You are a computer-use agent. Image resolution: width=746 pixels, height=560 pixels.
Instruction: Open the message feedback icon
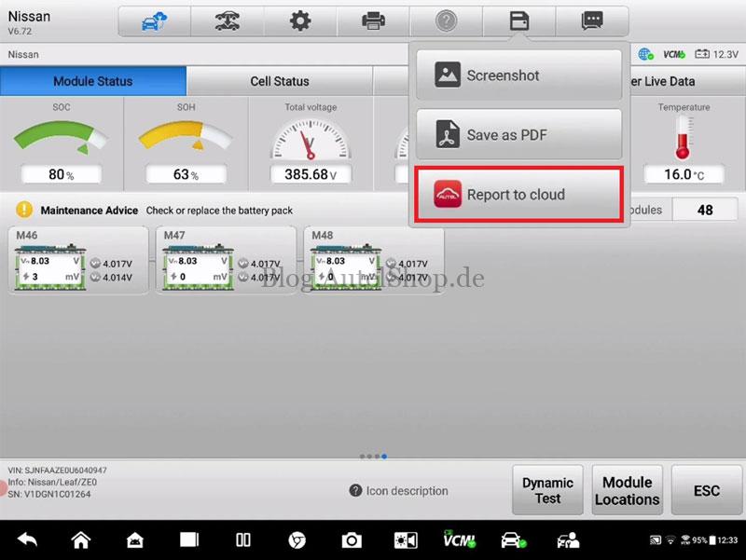point(592,21)
